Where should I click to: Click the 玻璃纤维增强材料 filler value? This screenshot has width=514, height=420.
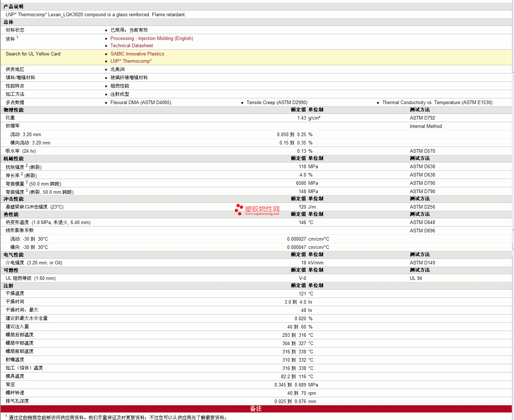point(129,78)
